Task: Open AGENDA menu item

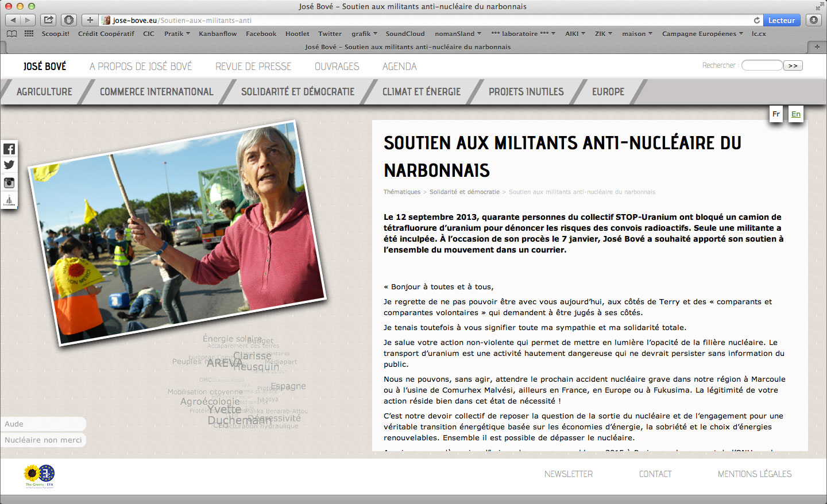Action: [400, 67]
